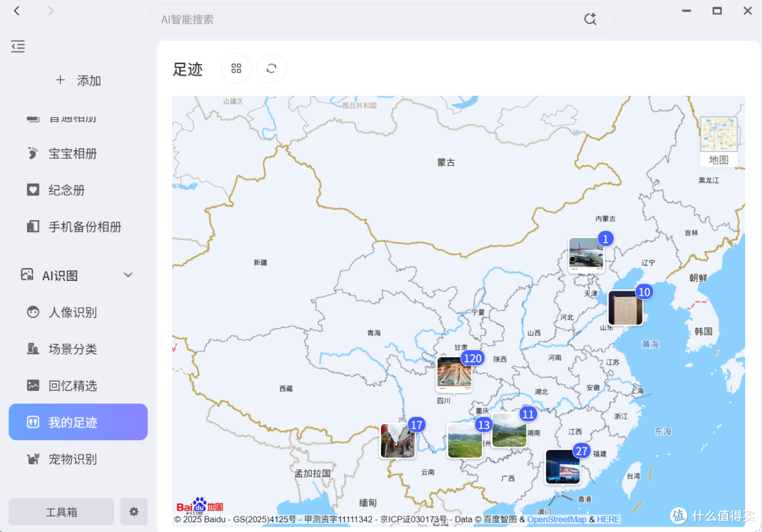Switch to grid view icon beside 足迹
The height and width of the screenshot is (532, 762).
[x=236, y=68]
